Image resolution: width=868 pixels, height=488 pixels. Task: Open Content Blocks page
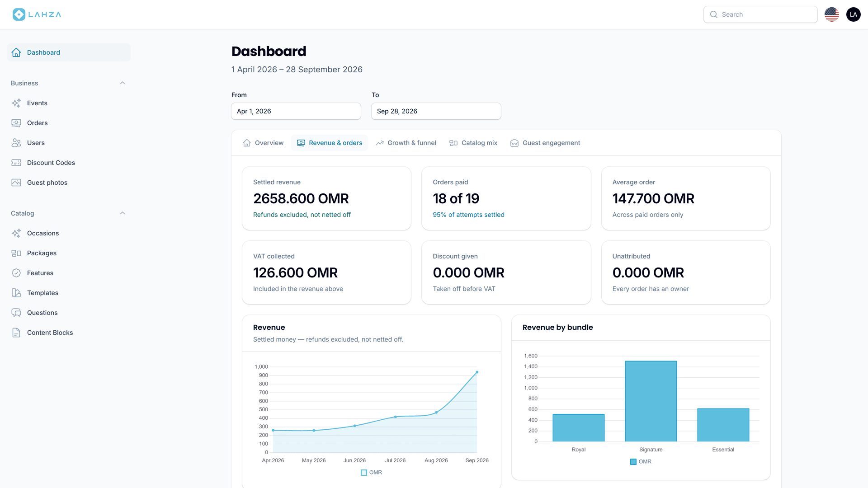pyautogui.click(x=69, y=333)
